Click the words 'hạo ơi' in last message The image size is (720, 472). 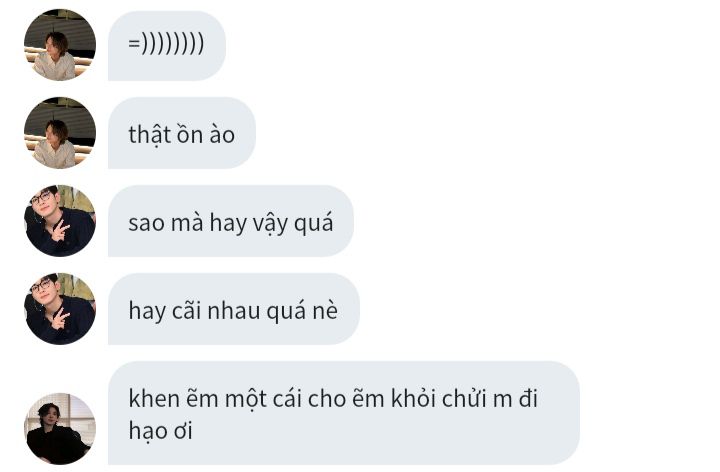pos(160,431)
